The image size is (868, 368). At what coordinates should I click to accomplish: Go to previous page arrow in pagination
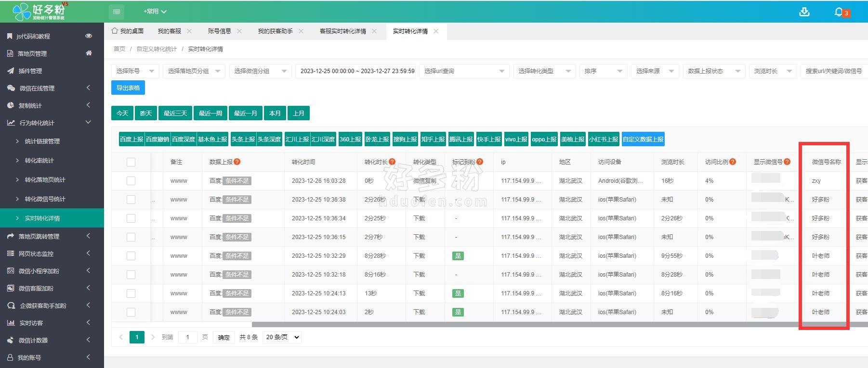[x=121, y=337]
